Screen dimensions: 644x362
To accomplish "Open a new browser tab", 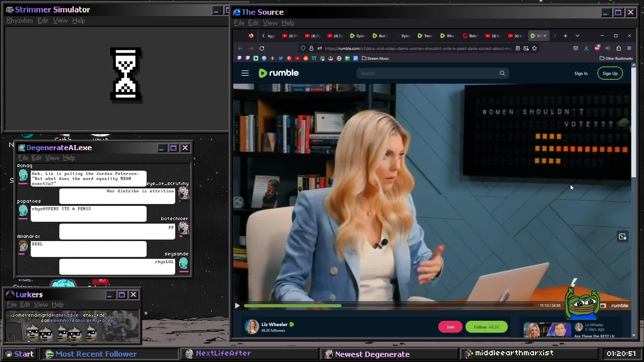I will 565,36.
